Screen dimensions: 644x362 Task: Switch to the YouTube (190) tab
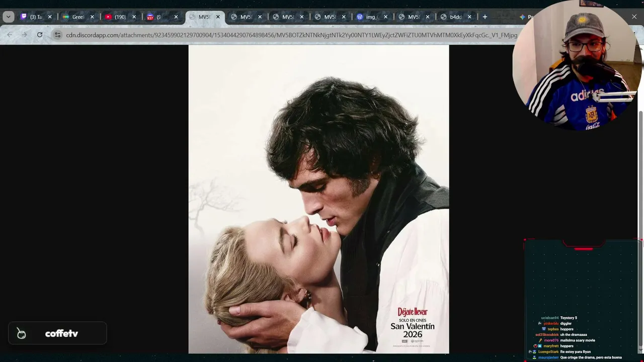pyautogui.click(x=119, y=17)
